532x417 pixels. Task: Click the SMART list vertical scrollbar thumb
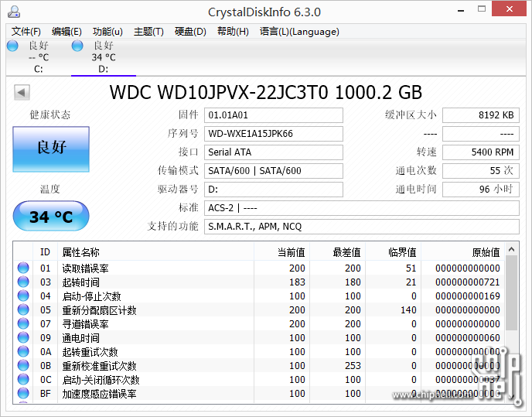(x=512, y=292)
